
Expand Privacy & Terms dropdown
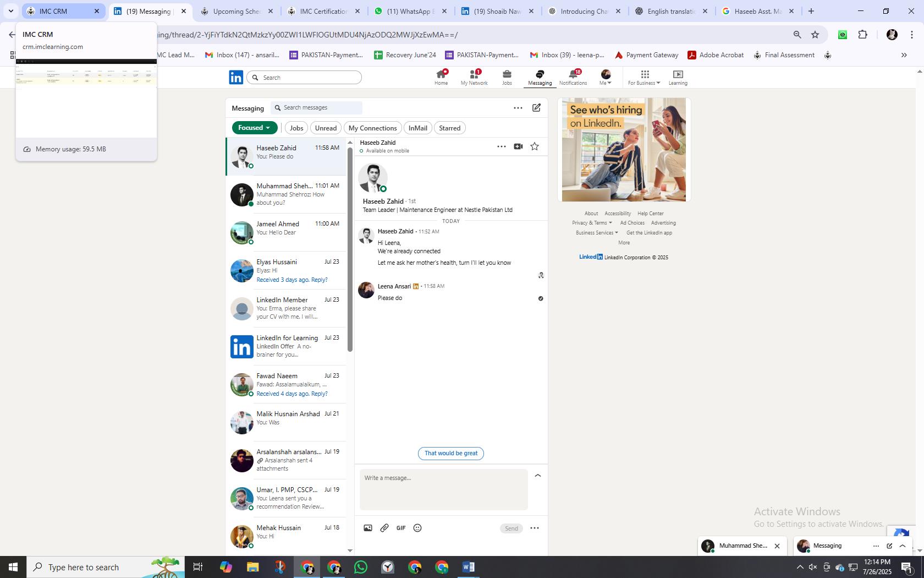click(592, 223)
